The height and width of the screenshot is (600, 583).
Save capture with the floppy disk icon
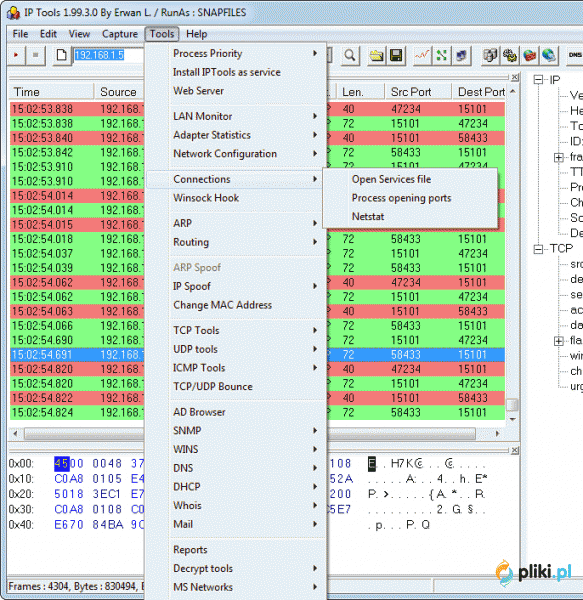point(396,55)
